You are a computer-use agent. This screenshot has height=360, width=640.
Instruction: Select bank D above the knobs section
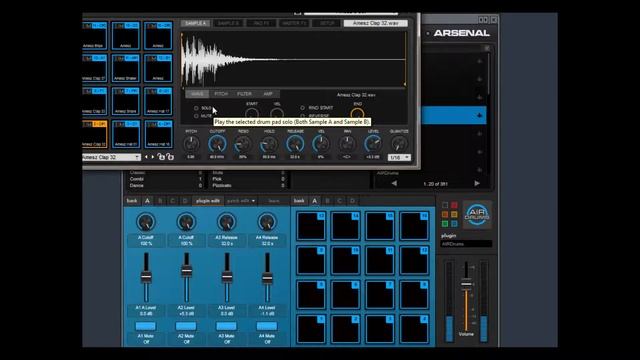point(185,201)
